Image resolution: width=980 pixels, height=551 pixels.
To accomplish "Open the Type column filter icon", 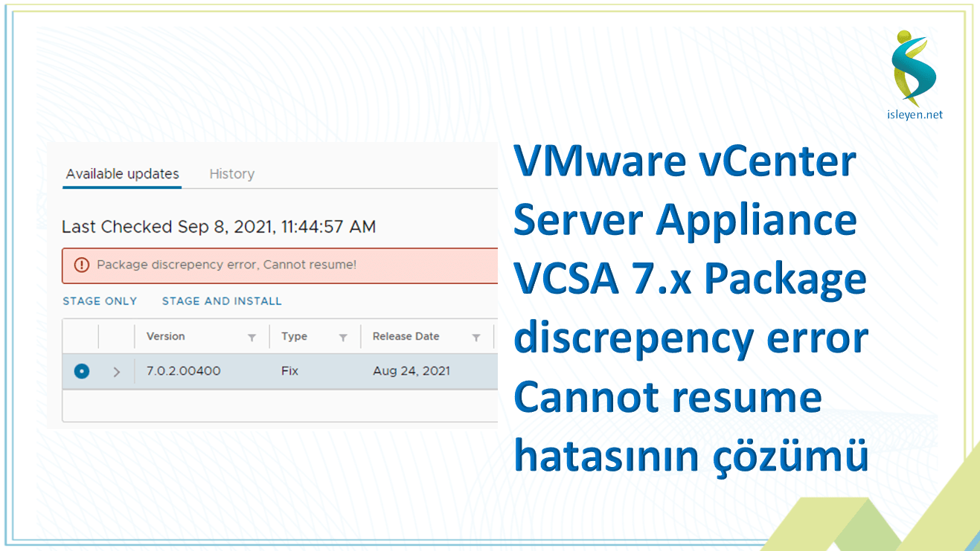I will point(343,338).
